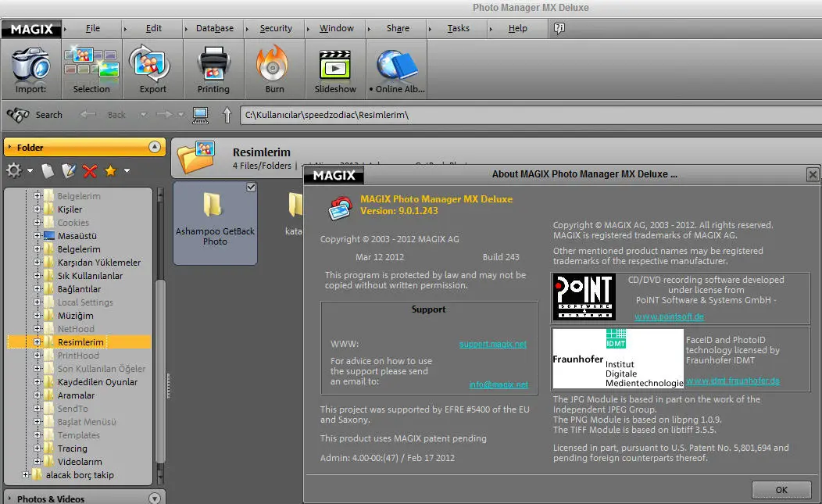This screenshot has height=504, width=822.
Task: Expand the Photos & Videos panel
Action: click(x=155, y=499)
